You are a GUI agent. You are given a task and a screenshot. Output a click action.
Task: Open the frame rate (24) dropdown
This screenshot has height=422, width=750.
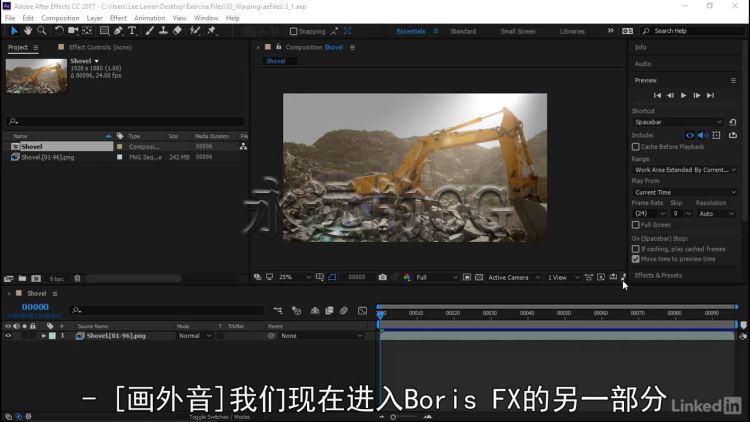pos(649,214)
